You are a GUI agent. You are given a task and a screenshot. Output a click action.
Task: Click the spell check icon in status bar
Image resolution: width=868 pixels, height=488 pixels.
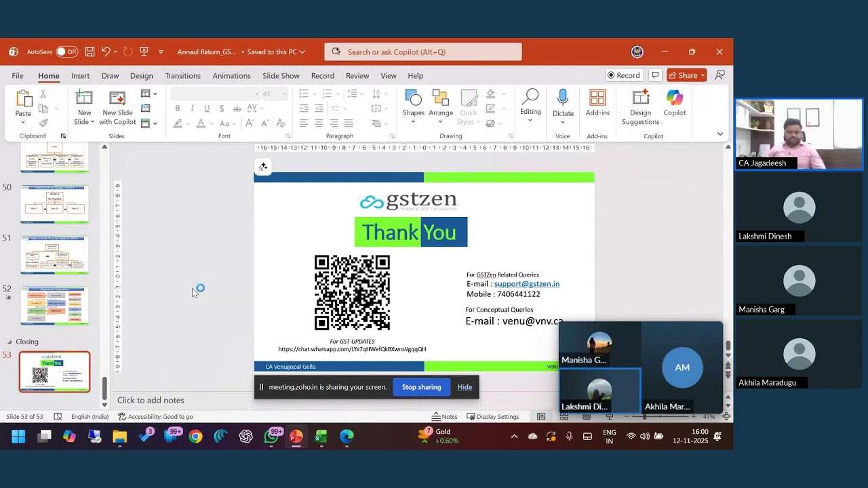(58, 417)
